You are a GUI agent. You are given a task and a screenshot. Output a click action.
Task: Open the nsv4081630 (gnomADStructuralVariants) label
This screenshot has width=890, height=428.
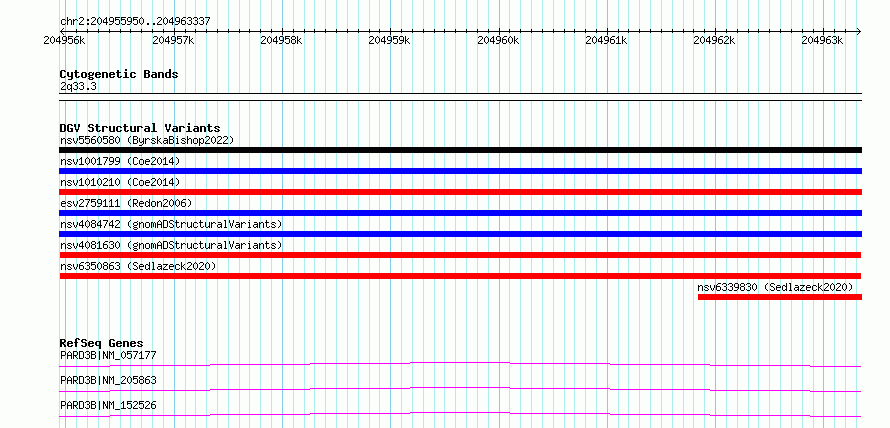pos(171,245)
